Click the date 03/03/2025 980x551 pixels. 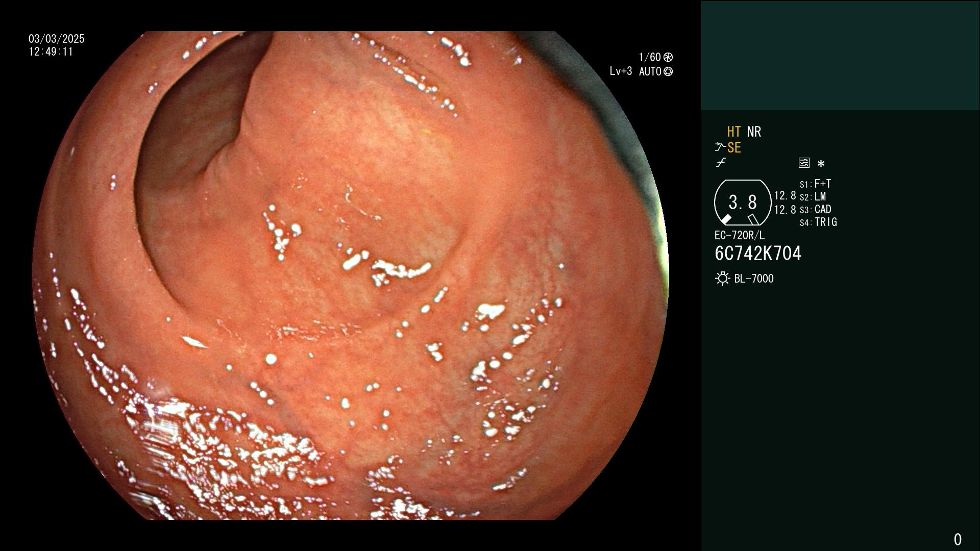pyautogui.click(x=57, y=39)
